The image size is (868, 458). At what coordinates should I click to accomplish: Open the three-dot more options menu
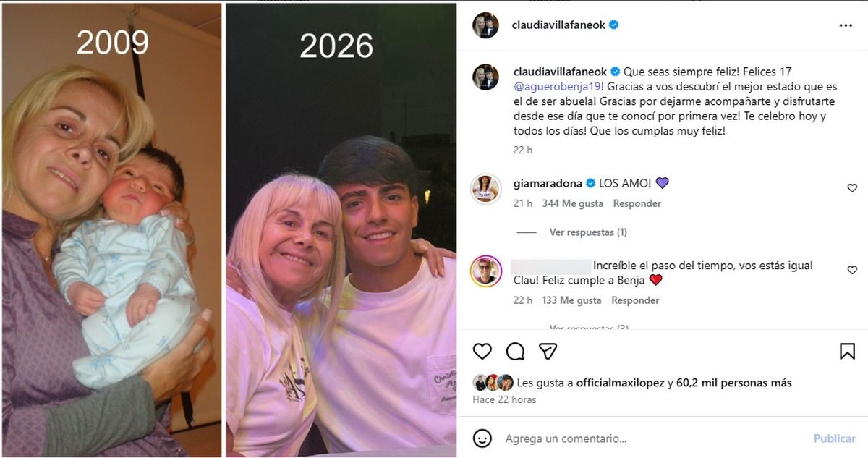846,25
